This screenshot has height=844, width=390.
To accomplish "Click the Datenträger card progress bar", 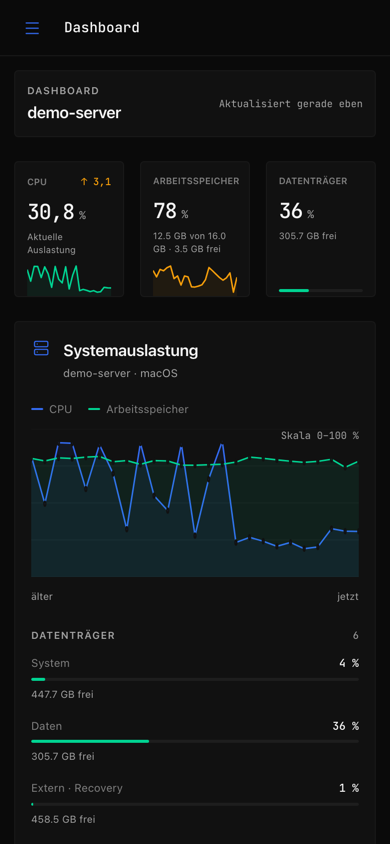I will point(321,290).
